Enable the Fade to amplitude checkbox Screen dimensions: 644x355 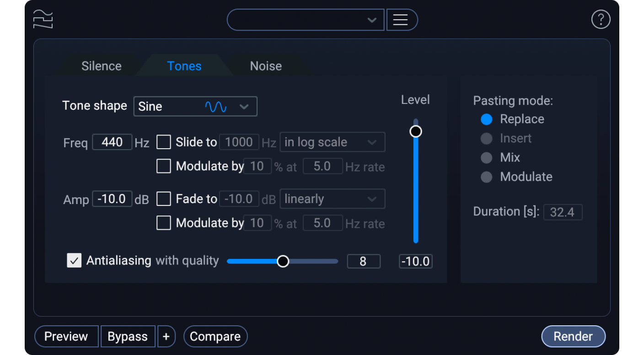tap(164, 199)
